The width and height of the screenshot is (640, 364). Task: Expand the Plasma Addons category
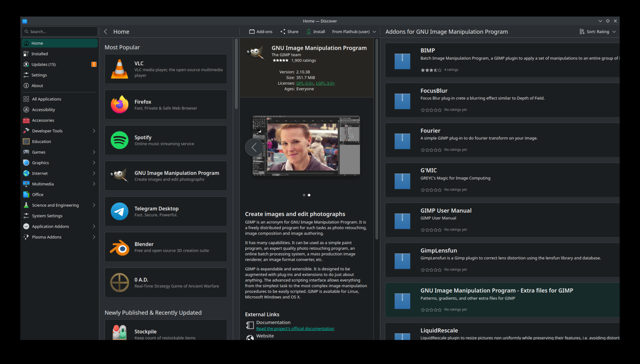(94, 237)
